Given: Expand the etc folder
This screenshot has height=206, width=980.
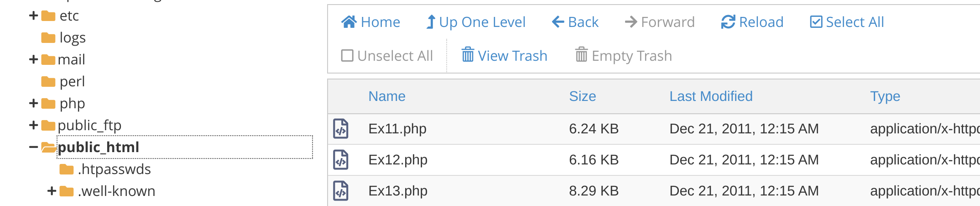Looking at the screenshot, I should [33, 16].
